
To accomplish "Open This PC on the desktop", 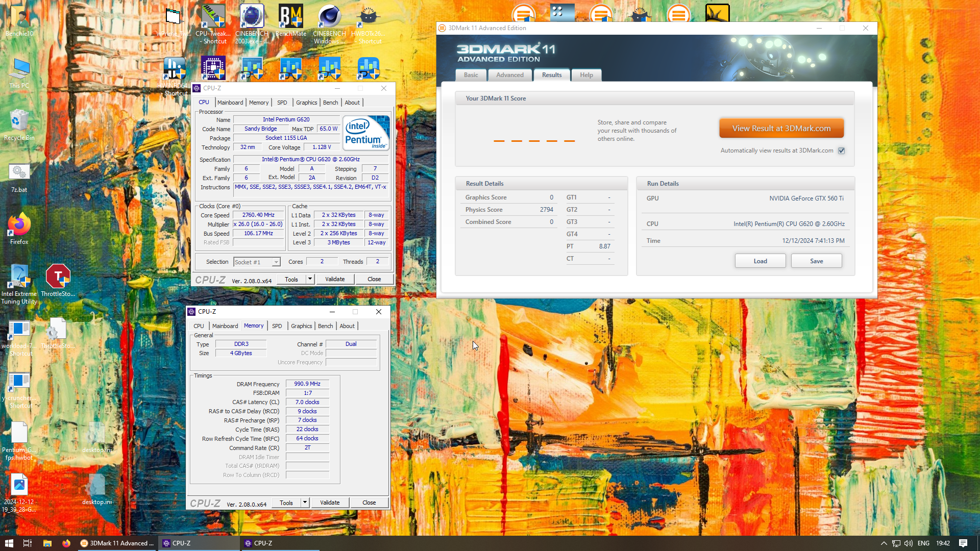I will (19, 73).
